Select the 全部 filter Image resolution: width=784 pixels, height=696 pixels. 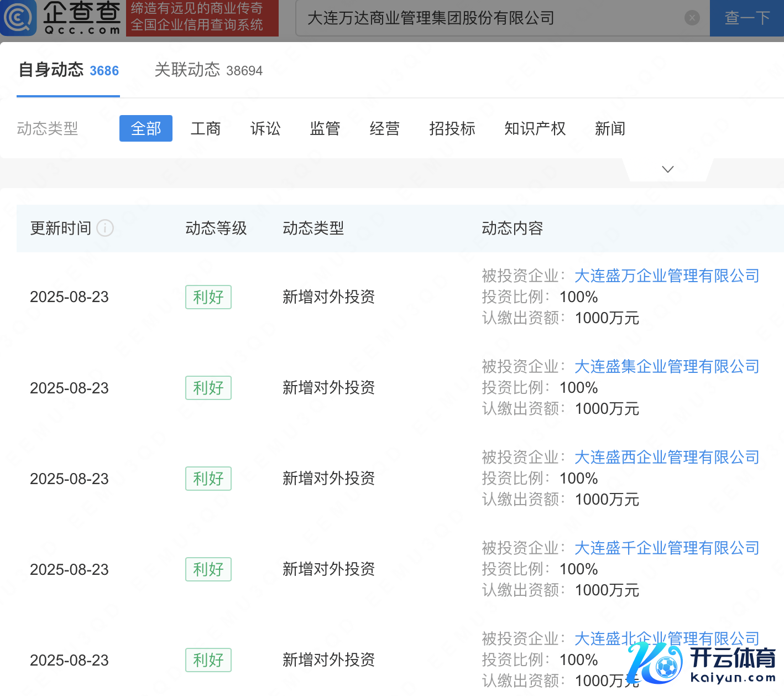146,128
